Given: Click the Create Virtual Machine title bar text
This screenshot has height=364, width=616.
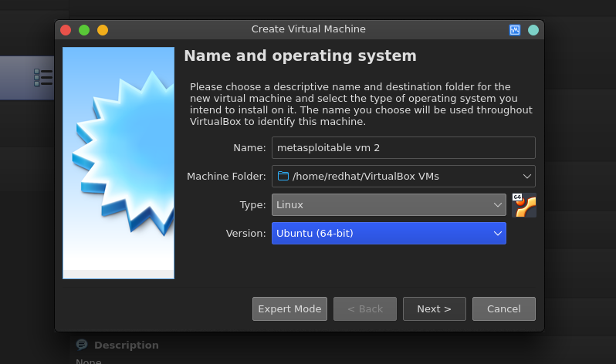Looking at the screenshot, I should click(x=309, y=29).
